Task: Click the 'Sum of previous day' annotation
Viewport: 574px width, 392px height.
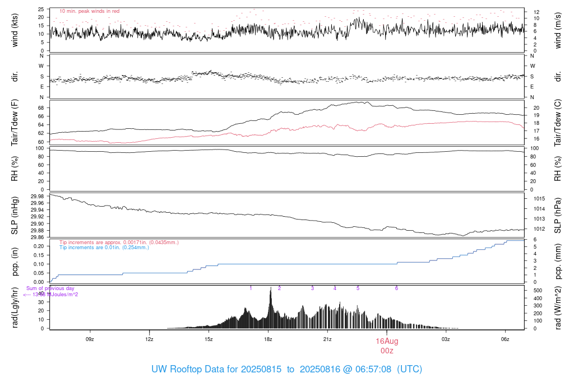Action: (x=50, y=288)
